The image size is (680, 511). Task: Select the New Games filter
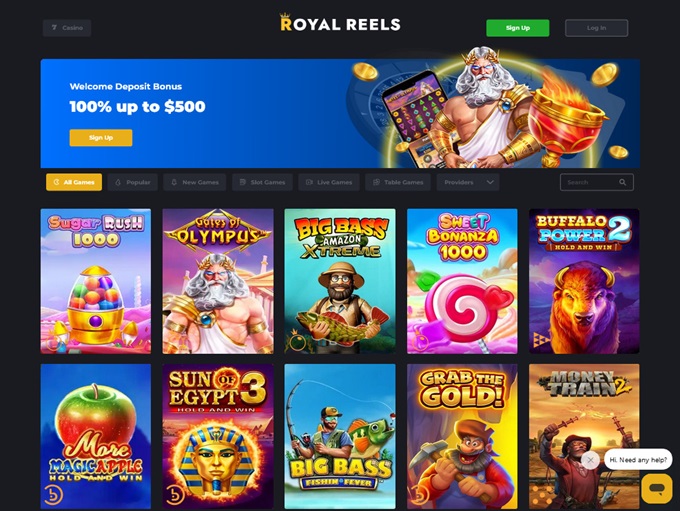click(x=194, y=182)
